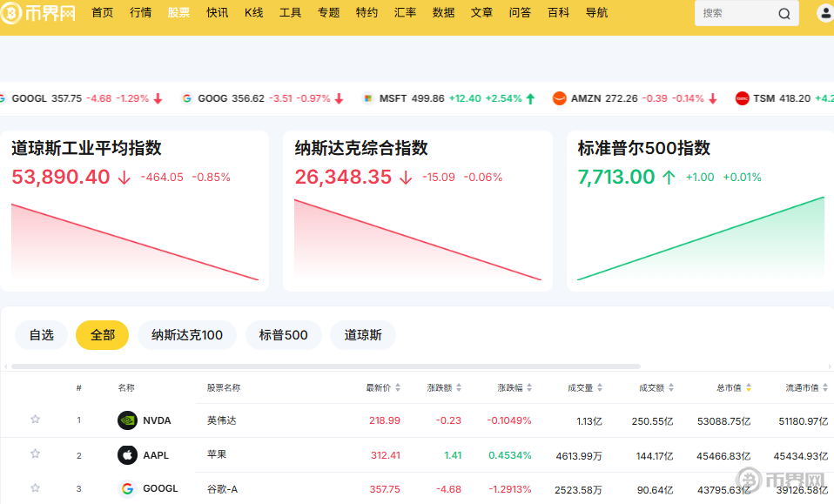This screenshot has width=834, height=504.
Task: Open the 首页 nav item
Action: click(x=103, y=13)
